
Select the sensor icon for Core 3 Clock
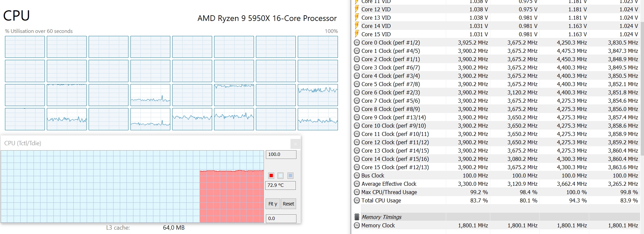(x=357, y=67)
